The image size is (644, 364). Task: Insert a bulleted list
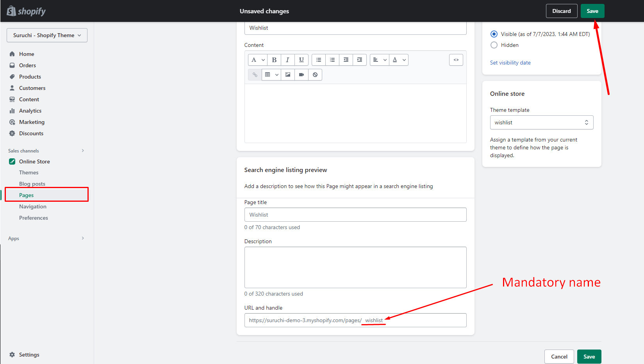[x=319, y=60]
